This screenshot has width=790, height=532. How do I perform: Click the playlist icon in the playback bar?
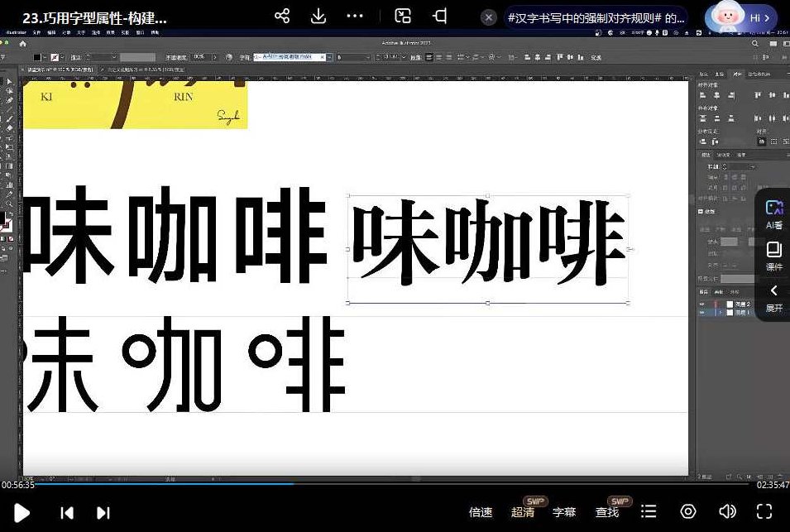coord(649,513)
